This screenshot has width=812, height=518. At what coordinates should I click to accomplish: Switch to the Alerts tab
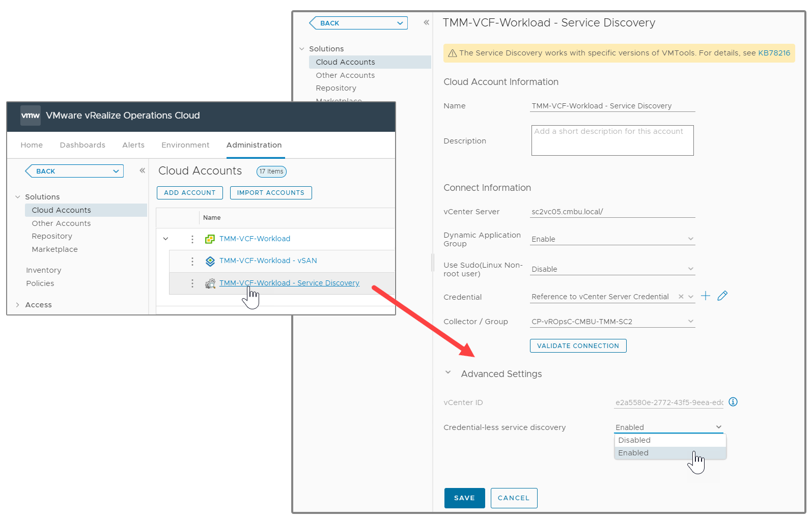point(133,145)
